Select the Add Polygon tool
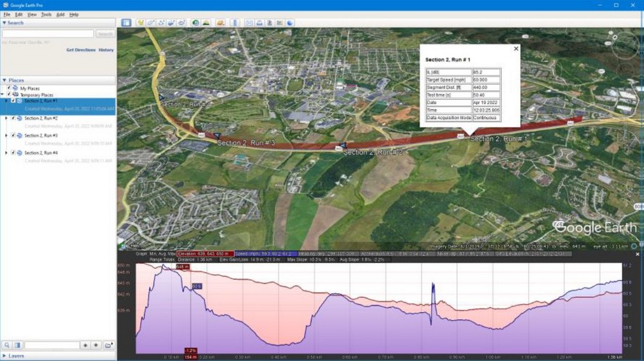 click(x=151, y=23)
